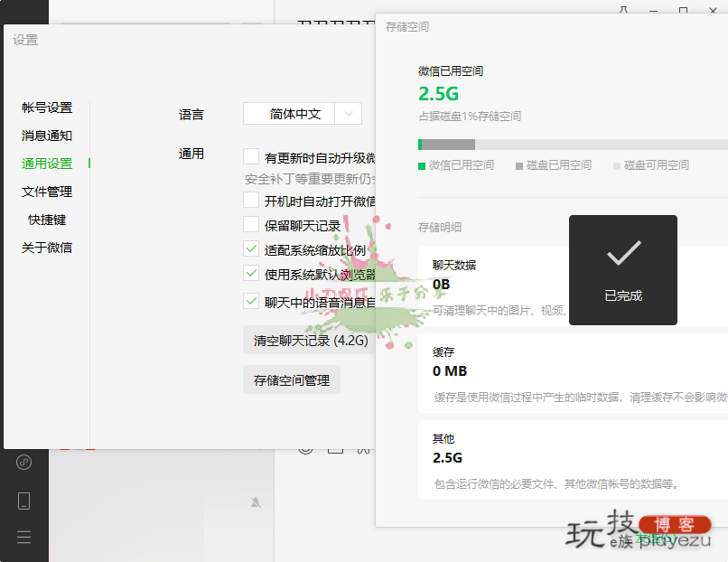Go to the 文件管理 tab

tap(47, 192)
